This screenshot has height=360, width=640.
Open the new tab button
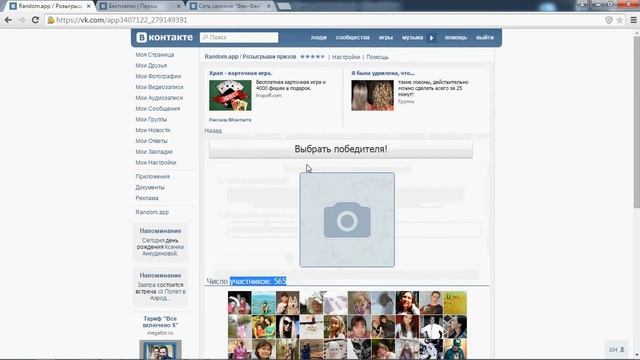tap(284, 6)
